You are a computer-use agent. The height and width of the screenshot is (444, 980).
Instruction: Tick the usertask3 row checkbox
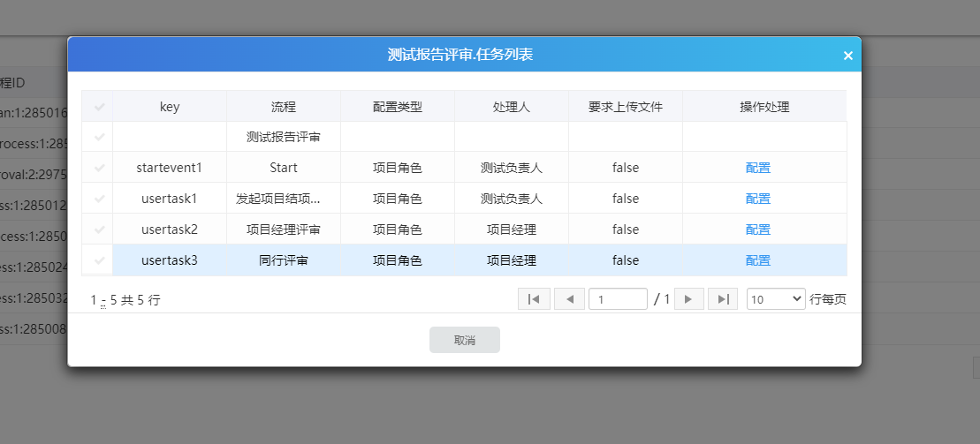98,260
